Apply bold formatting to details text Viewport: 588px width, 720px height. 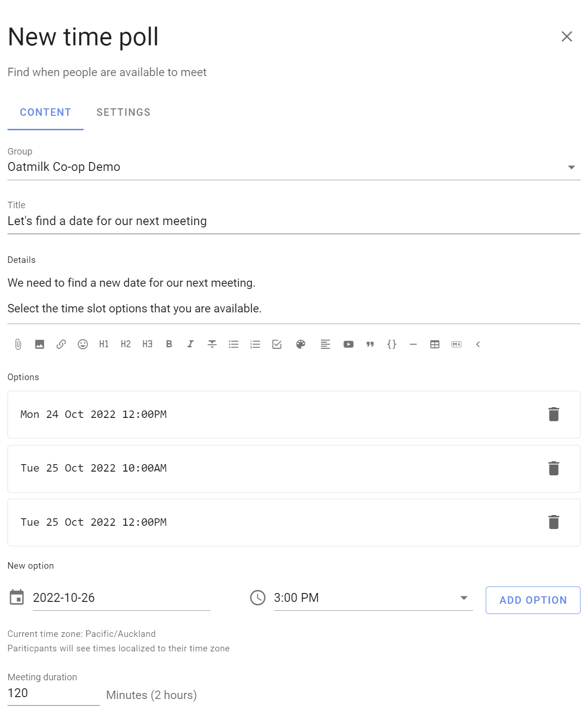pyautogui.click(x=169, y=344)
